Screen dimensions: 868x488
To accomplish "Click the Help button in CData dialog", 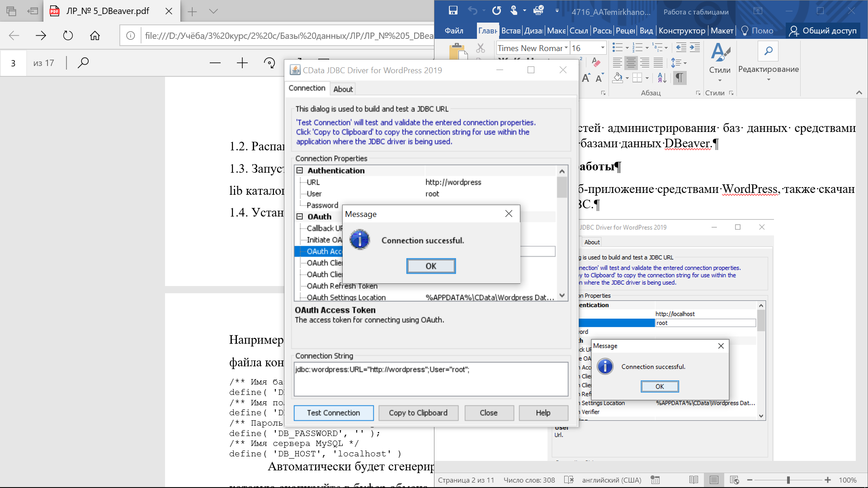I will [x=543, y=413].
